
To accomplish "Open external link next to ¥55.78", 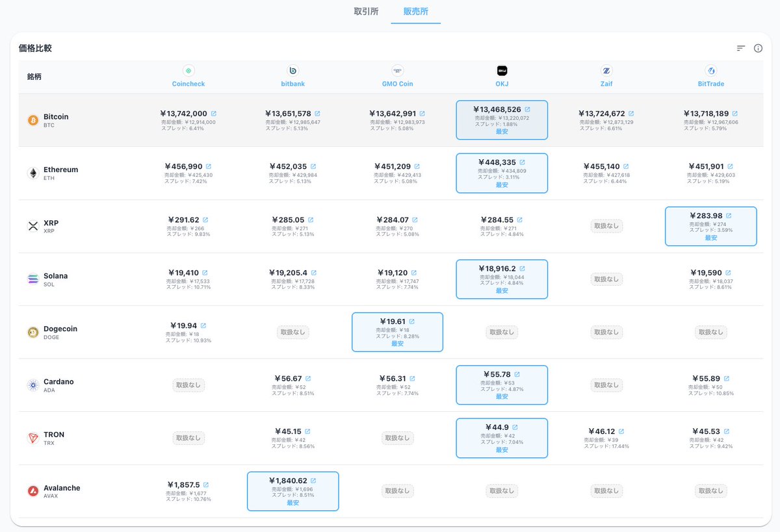I will 517,375.
